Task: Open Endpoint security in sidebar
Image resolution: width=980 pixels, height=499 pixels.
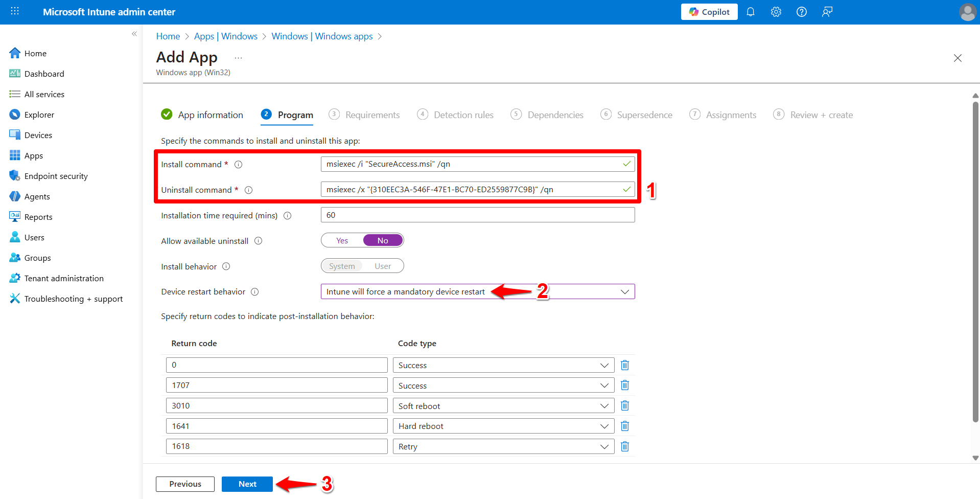Action: pyautogui.click(x=56, y=176)
